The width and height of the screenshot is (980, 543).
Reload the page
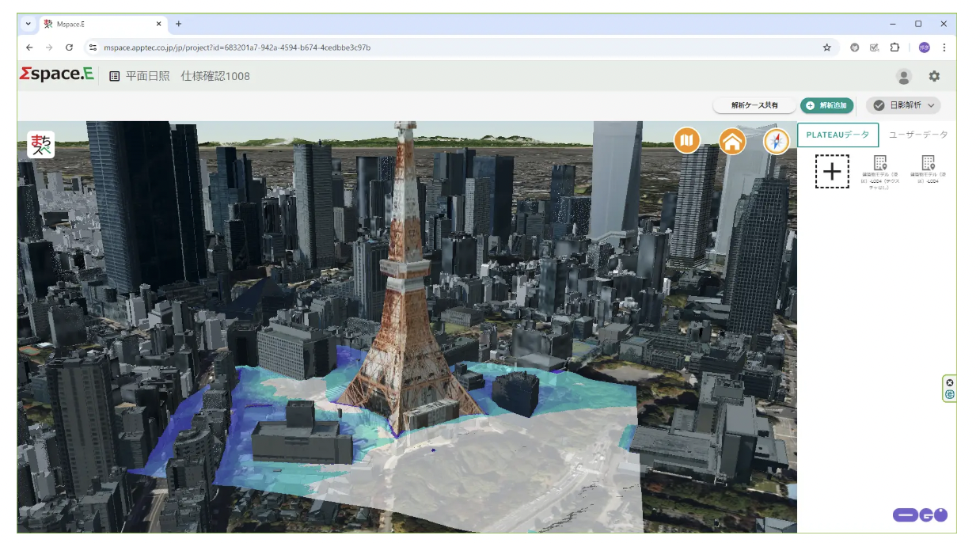tap(70, 47)
